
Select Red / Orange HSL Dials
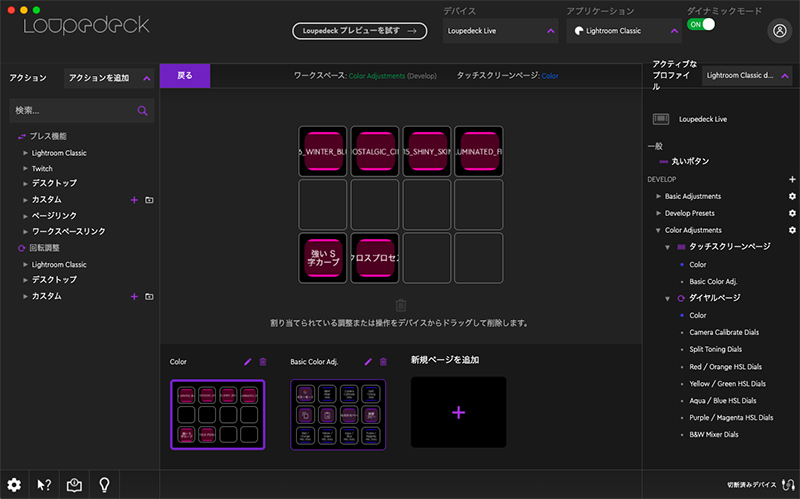click(x=726, y=367)
